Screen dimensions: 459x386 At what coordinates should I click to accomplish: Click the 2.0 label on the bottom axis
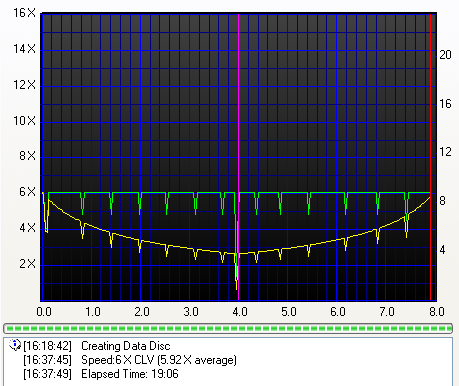pyautogui.click(x=142, y=312)
